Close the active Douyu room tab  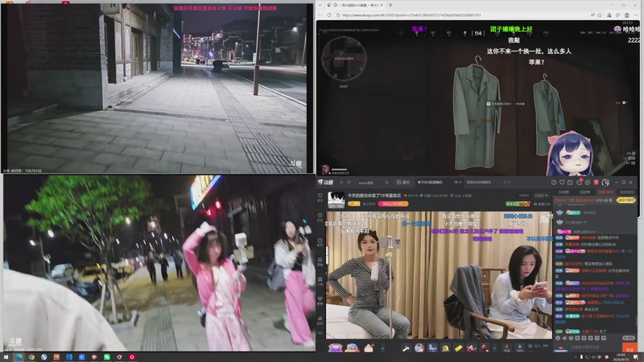pos(460,182)
